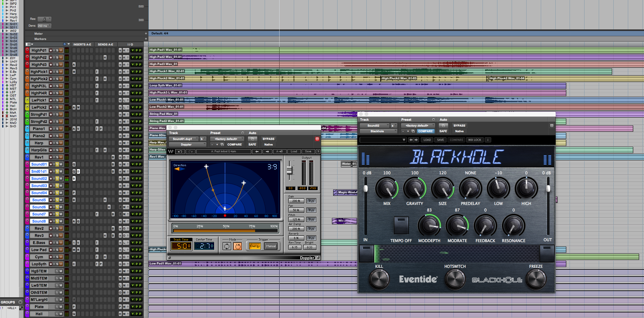Redo change in Doppler plugin
The height and width of the screenshot is (318, 644).
(191, 151)
